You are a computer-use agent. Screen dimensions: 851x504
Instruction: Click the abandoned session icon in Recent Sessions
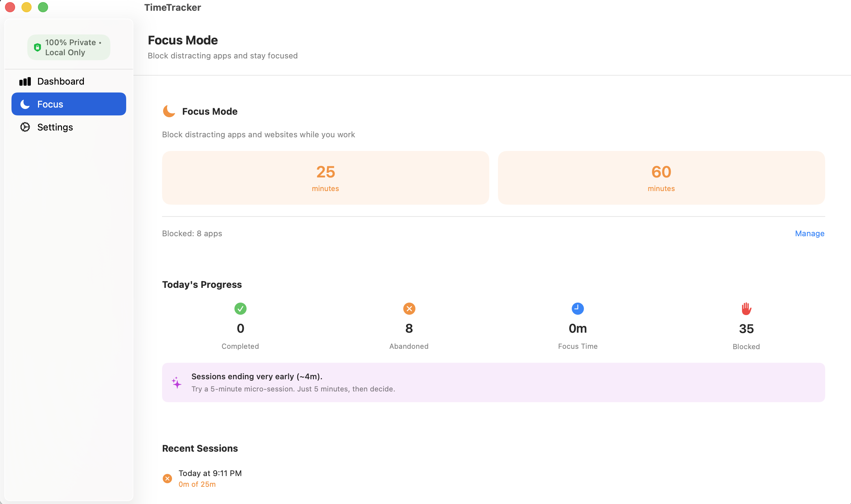tap(167, 478)
